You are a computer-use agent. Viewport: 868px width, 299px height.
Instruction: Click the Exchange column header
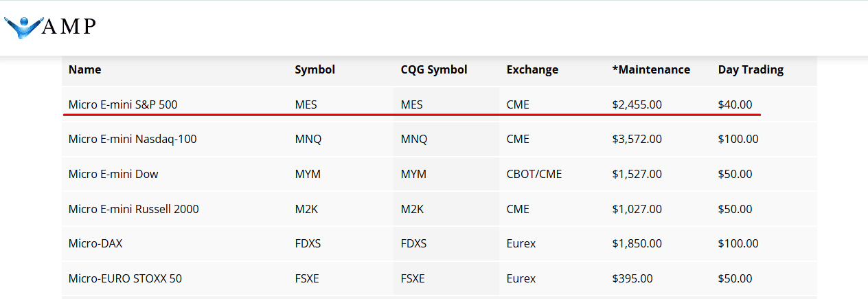coord(532,69)
